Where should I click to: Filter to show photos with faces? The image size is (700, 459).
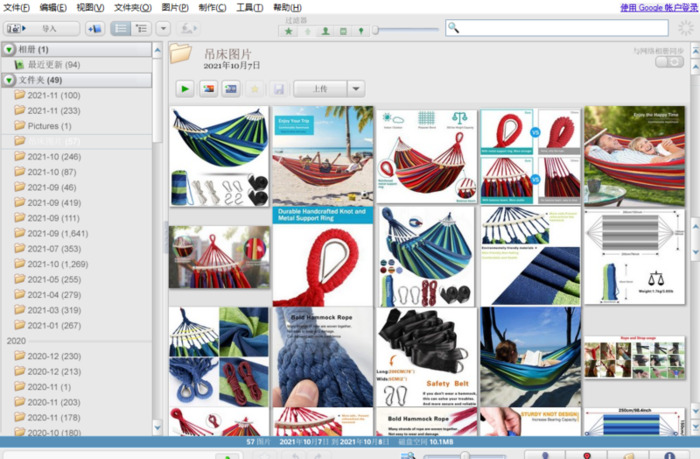325,31
